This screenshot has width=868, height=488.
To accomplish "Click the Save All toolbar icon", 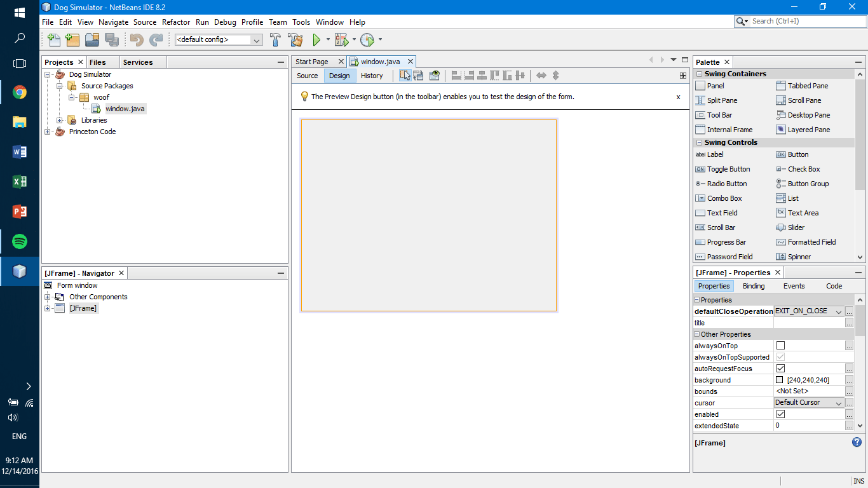I will [x=112, y=40].
